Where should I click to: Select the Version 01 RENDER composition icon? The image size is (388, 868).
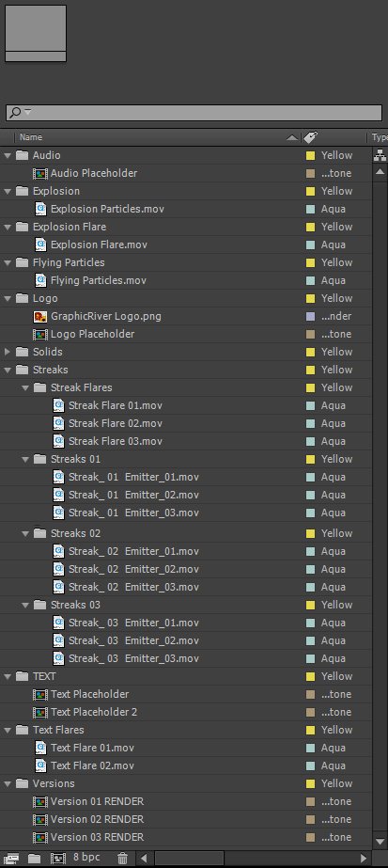pos(40,801)
